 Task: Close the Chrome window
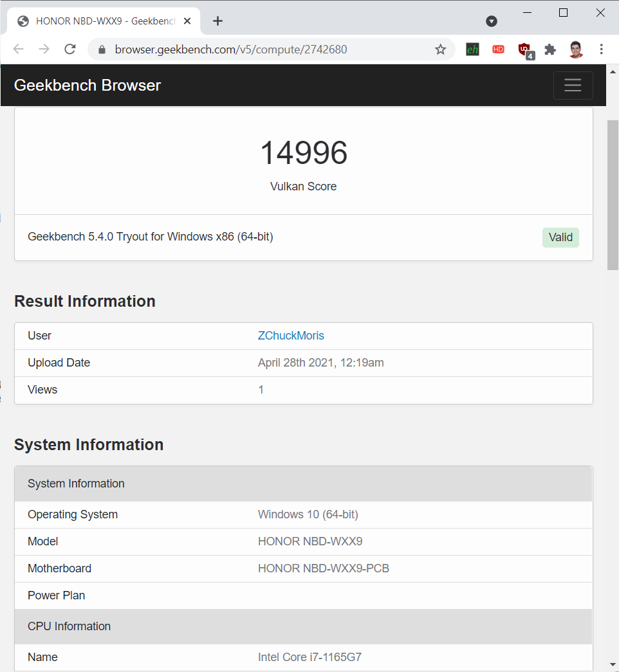[600, 13]
